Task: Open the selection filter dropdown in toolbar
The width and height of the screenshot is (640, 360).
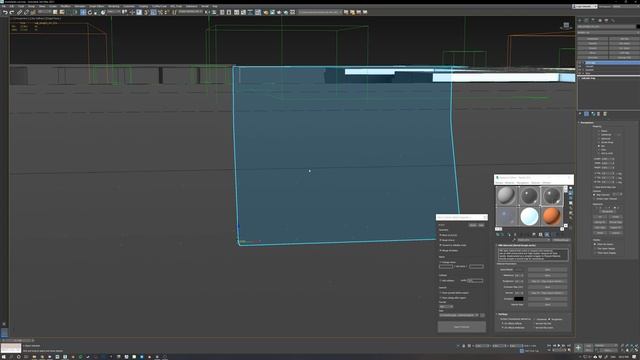Action: pyautogui.click(x=45, y=12)
